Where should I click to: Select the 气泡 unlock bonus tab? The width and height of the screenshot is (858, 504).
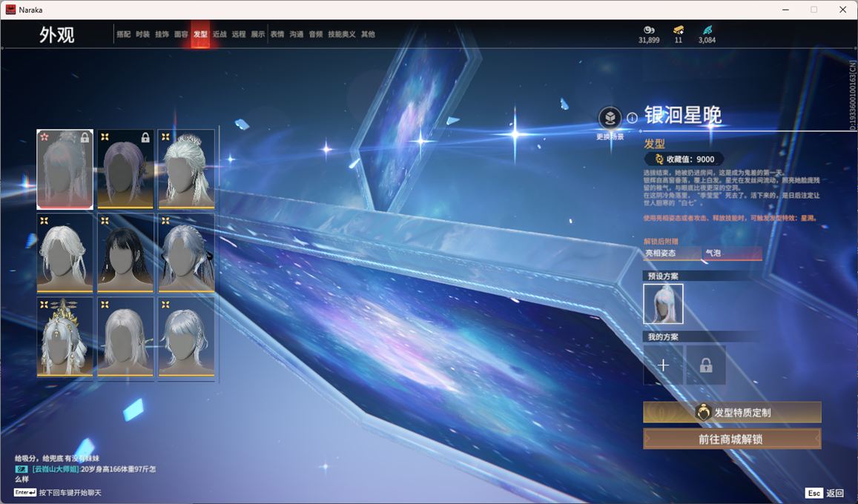click(x=732, y=253)
